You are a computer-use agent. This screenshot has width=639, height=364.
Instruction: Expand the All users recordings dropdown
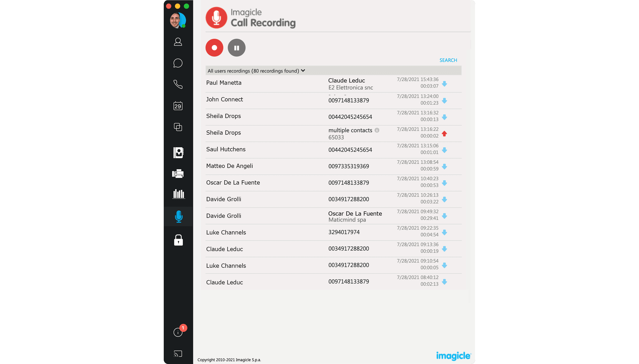(303, 71)
